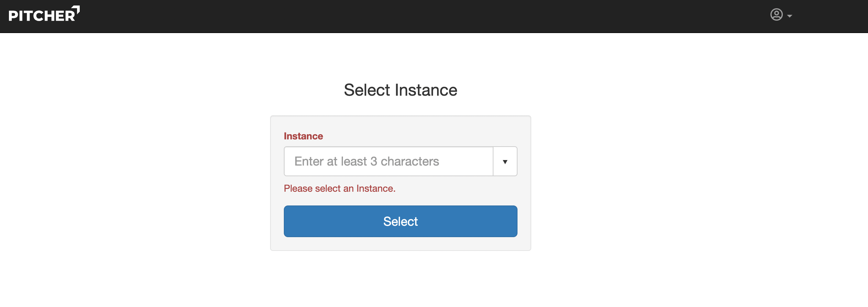Click the 'Select Instance' page heading

pos(400,90)
